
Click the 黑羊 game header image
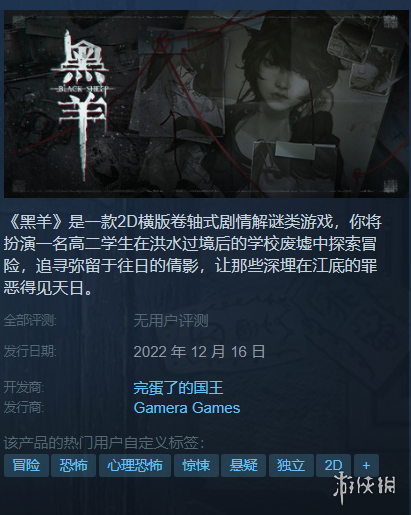tap(206, 104)
